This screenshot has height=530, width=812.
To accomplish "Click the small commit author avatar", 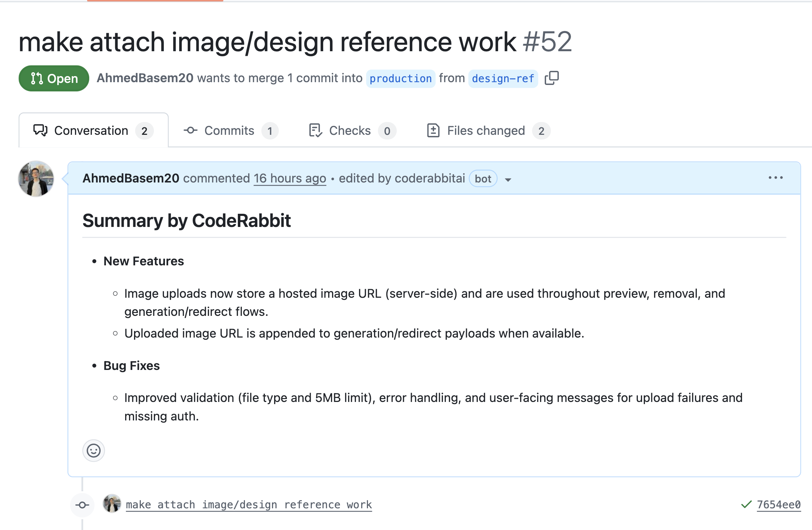I will (112, 504).
